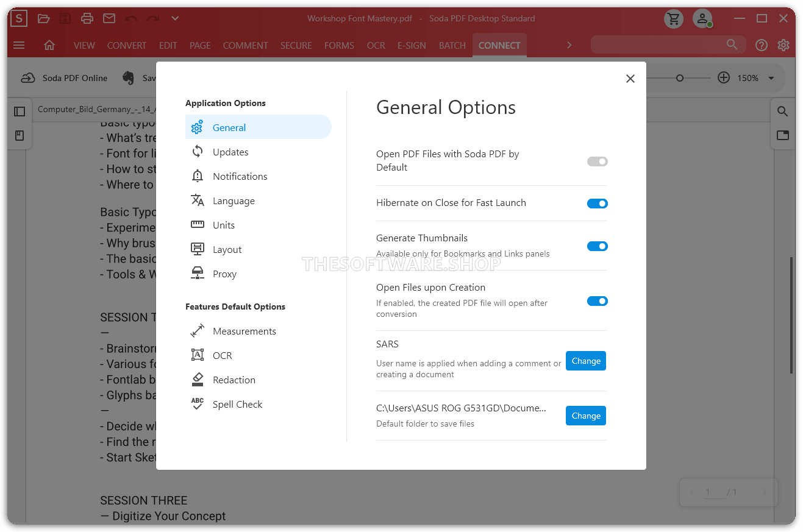Open the hamburger menu icon
The image size is (803, 532).
[x=19, y=45]
